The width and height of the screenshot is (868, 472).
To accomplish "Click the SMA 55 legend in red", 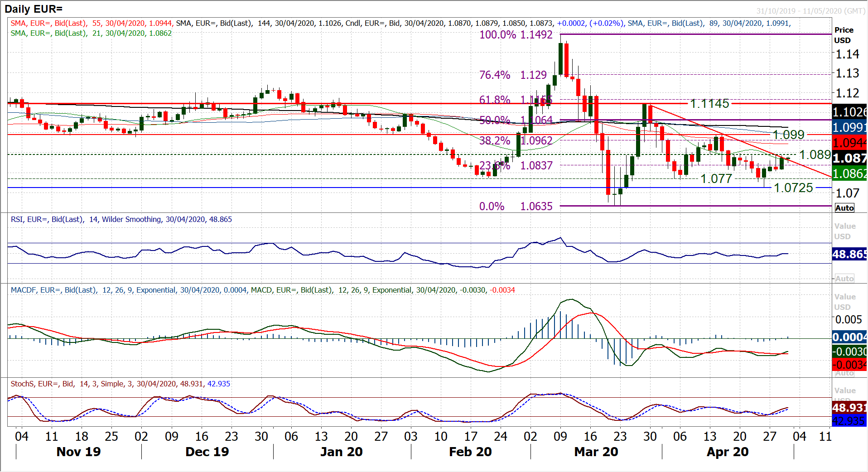I will [91, 23].
